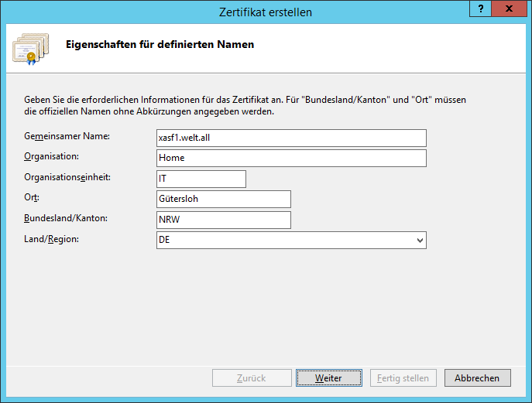Click the certificate wizard icon
Screen dimensions: 532x403
pyautogui.click(x=31, y=49)
